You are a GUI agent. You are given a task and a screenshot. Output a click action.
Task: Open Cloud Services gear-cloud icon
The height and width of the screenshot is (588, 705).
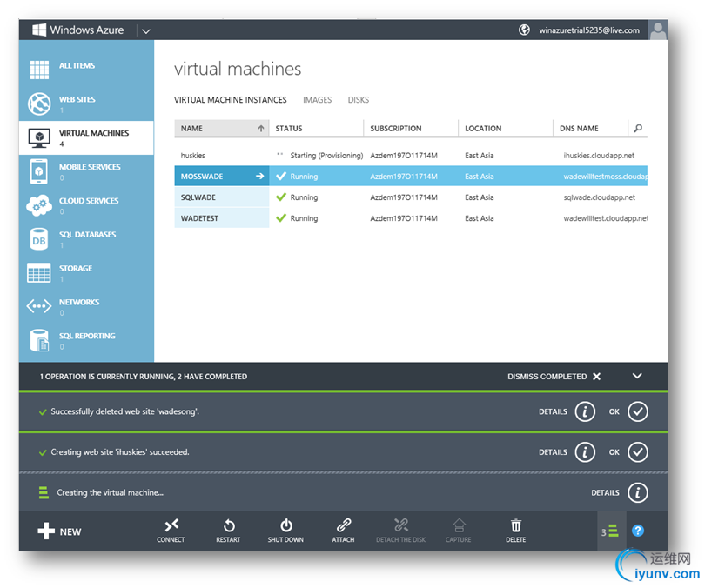(x=39, y=205)
